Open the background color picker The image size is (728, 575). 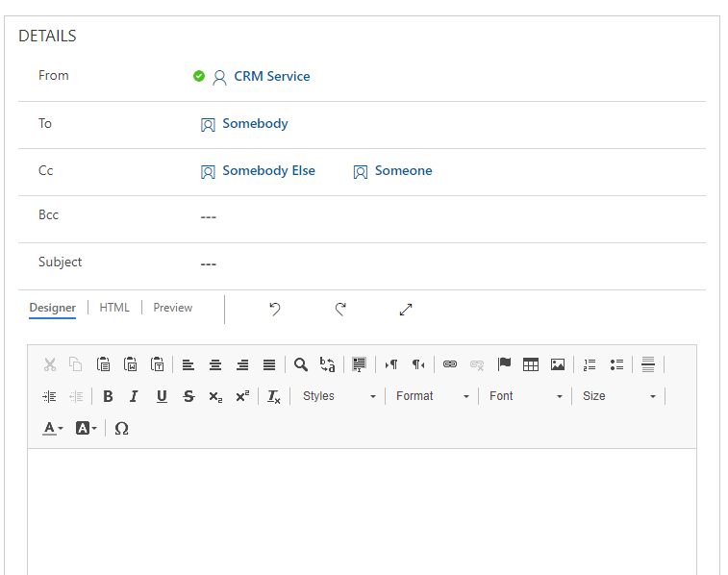tap(86, 428)
